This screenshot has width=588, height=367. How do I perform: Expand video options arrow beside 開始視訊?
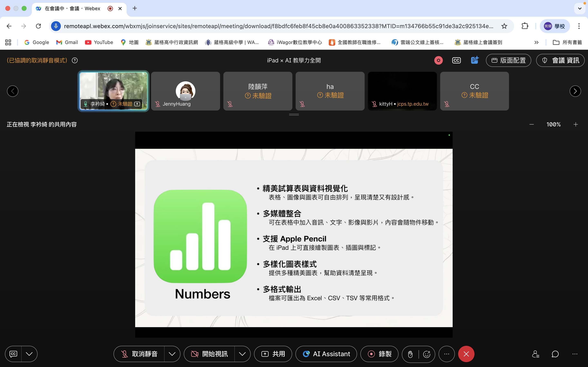point(242,354)
